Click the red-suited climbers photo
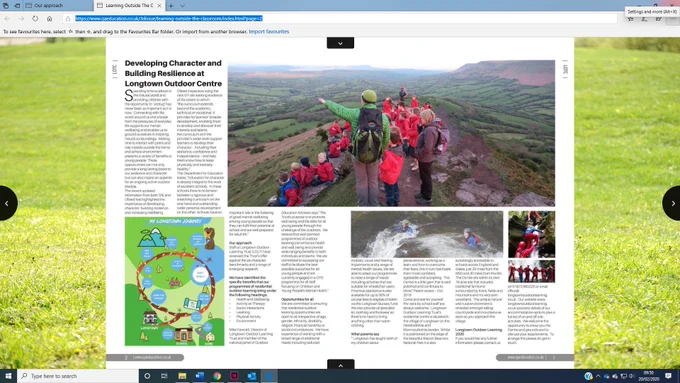The image size is (680, 383). point(531,234)
